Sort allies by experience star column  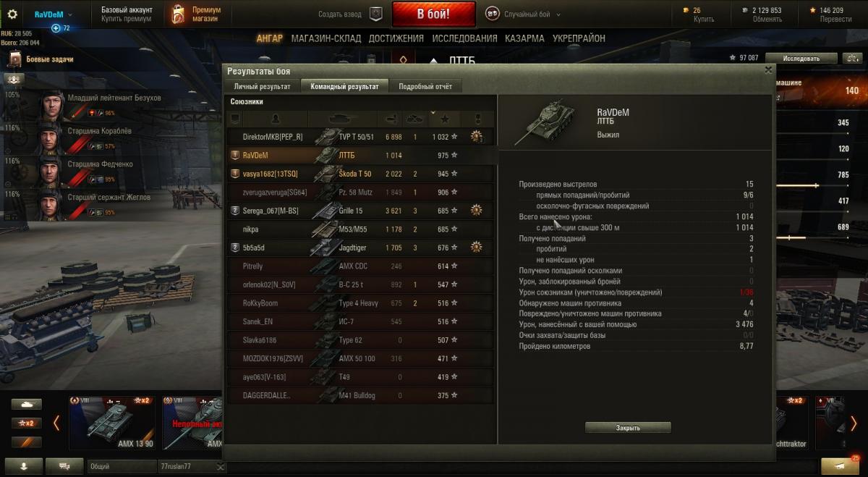pos(445,119)
